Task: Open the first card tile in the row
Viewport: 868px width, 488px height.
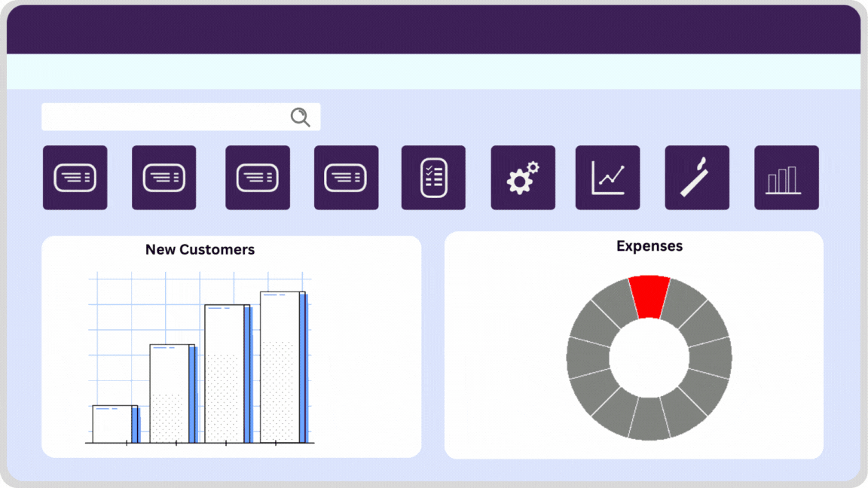Action: (x=75, y=178)
